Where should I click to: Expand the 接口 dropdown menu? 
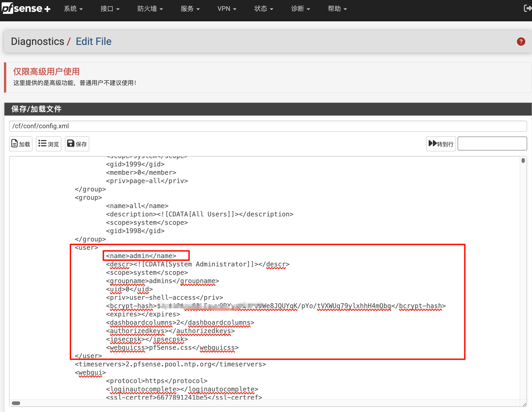(x=110, y=9)
